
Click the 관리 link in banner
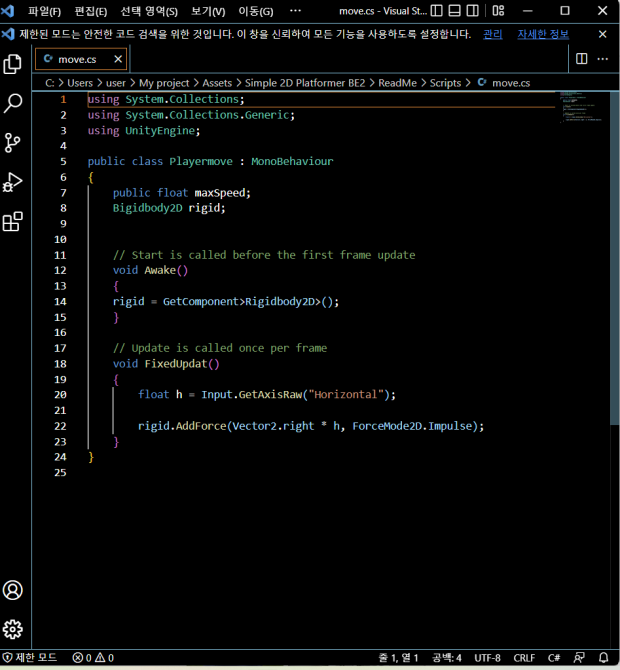(x=493, y=34)
